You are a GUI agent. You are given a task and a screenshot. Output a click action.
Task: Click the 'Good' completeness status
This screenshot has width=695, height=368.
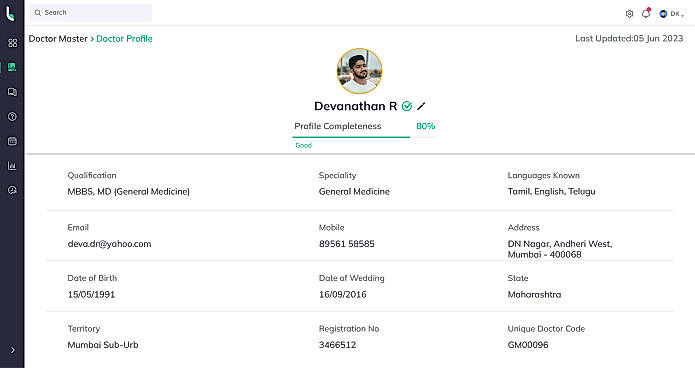coord(304,145)
